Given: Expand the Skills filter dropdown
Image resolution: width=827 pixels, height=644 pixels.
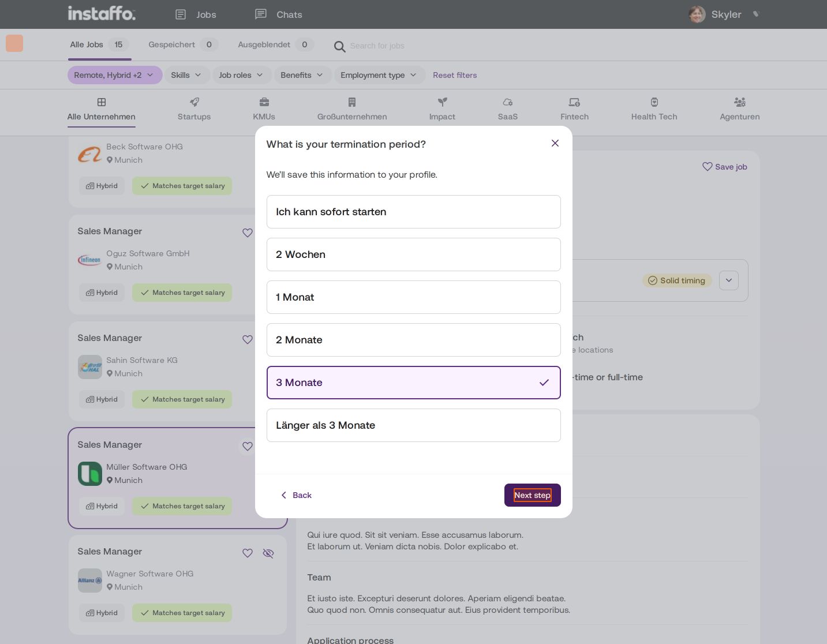Looking at the screenshot, I should coord(186,75).
